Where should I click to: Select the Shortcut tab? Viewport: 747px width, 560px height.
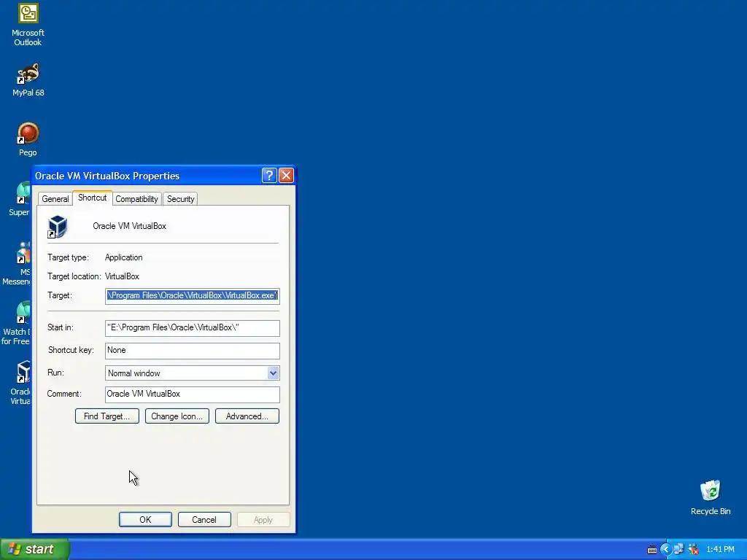(x=93, y=198)
